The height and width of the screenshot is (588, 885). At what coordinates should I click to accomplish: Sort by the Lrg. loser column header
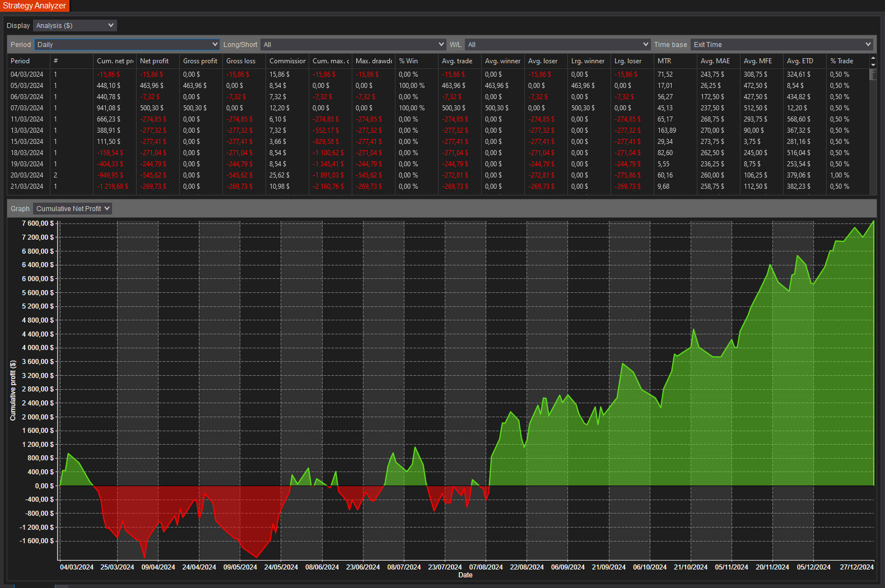[632, 61]
